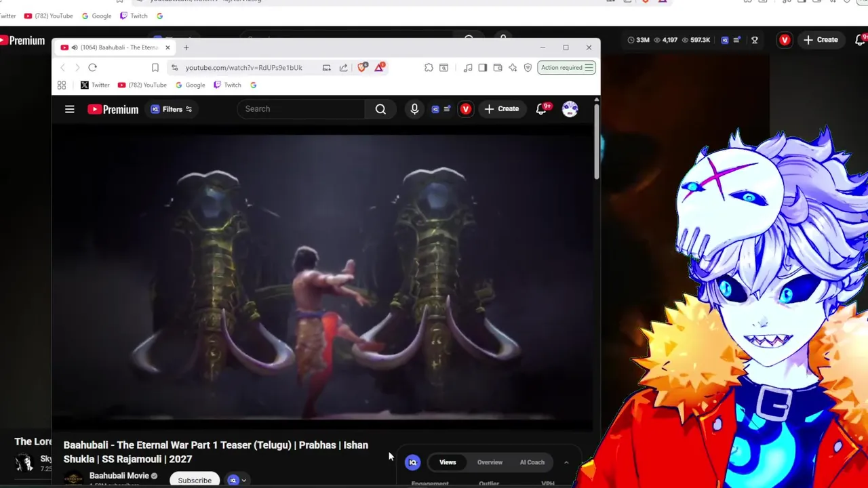Subscribe to Baahubali Movie channel

click(195, 480)
